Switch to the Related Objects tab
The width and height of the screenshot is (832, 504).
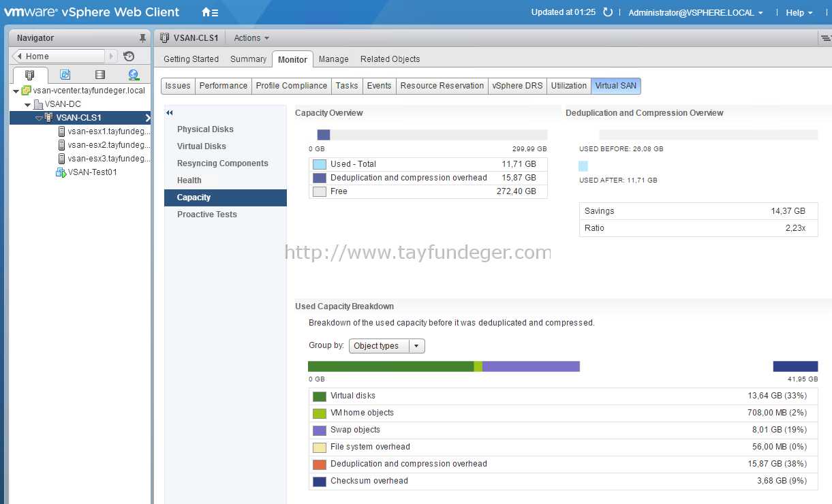click(390, 59)
